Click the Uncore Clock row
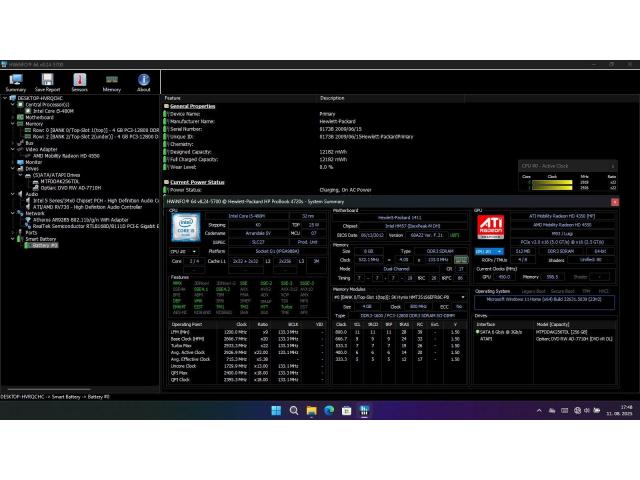 [x=247, y=366]
